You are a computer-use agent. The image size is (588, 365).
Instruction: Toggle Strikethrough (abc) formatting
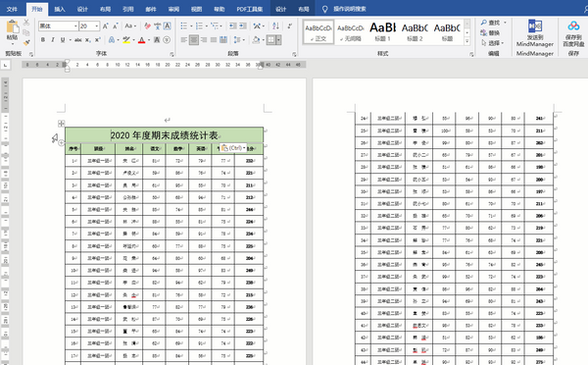click(x=78, y=40)
